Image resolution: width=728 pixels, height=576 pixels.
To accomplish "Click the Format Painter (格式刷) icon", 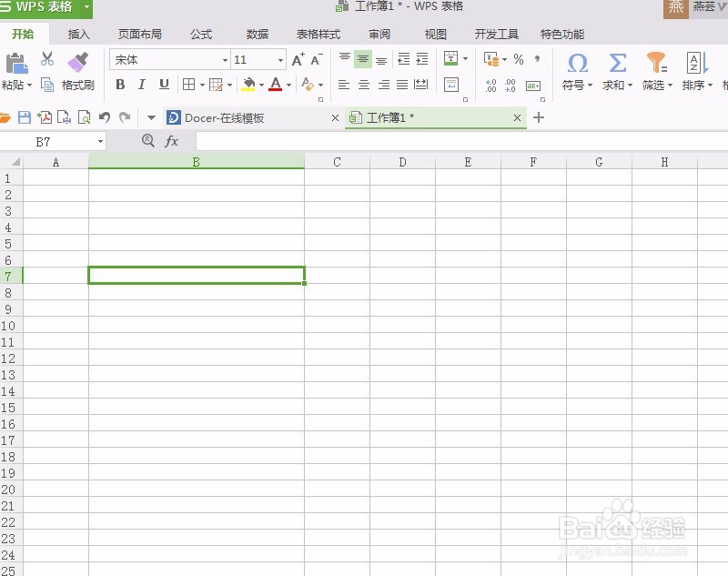I will tap(77, 73).
